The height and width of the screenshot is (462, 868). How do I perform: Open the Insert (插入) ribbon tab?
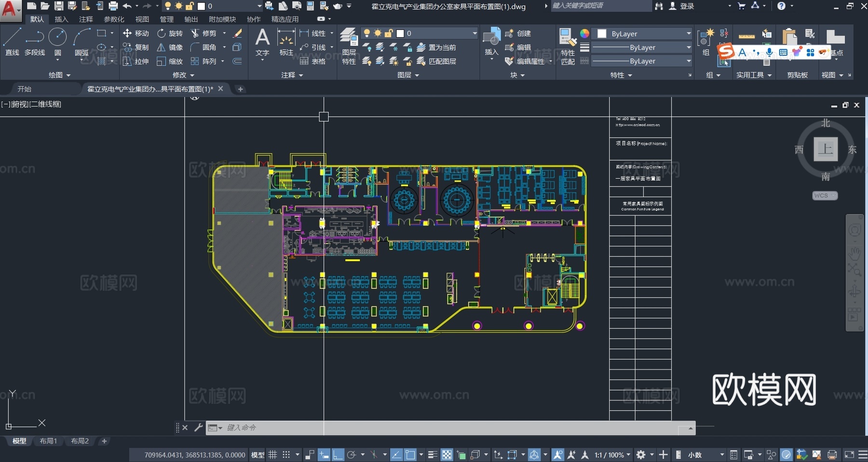[x=61, y=19]
